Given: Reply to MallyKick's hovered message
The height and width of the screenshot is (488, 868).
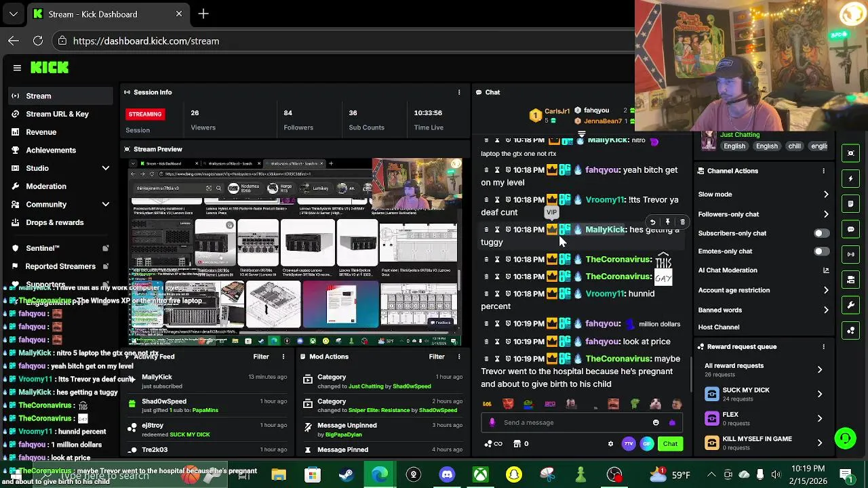Looking at the screenshot, I should click(x=652, y=222).
